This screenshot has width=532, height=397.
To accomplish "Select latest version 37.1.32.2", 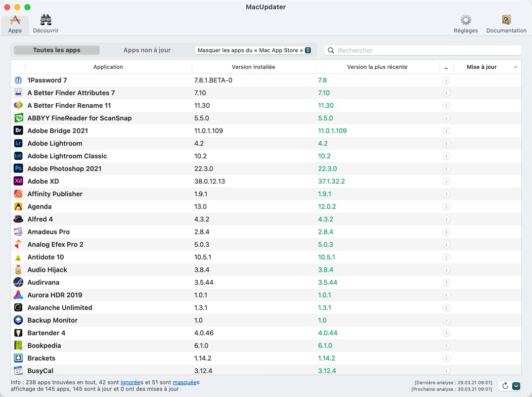I will 331,181.
